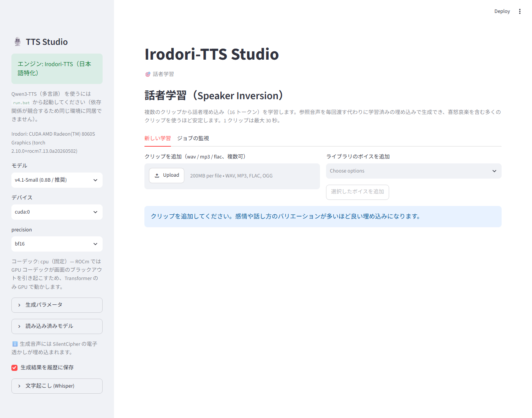Expand the 文字起こし (Whisper) section
This screenshot has width=532, height=418.
[x=57, y=386]
